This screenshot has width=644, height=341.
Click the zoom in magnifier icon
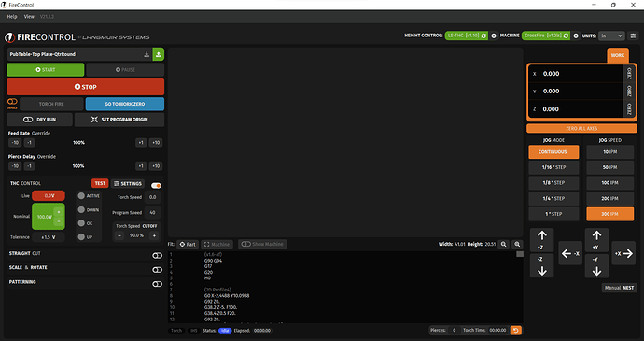(x=517, y=244)
